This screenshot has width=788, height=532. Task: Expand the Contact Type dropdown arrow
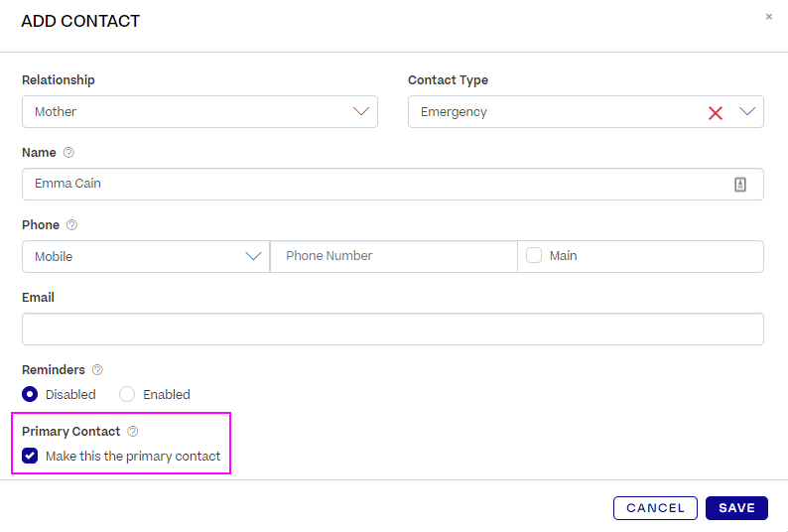(x=747, y=111)
